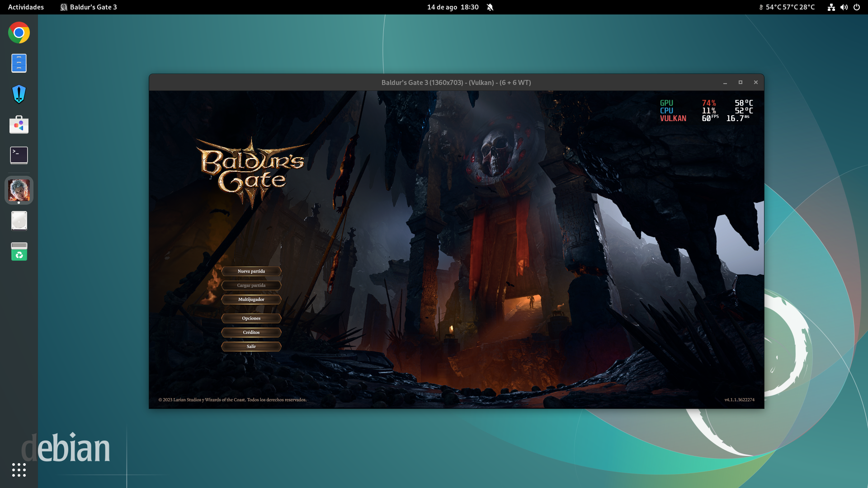Viewport: 868px width, 488px height.
Task: Click the Multijugador button
Action: coord(251,300)
